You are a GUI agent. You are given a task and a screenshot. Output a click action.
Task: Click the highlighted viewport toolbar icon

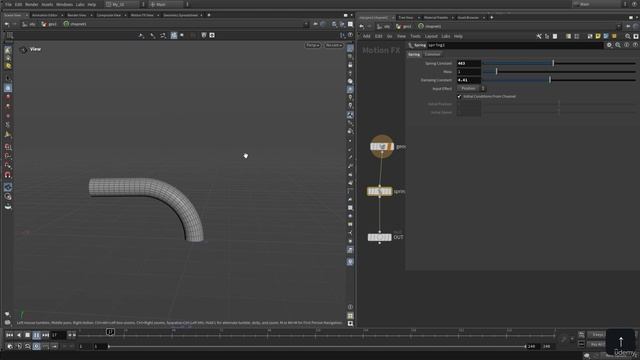(174, 36)
